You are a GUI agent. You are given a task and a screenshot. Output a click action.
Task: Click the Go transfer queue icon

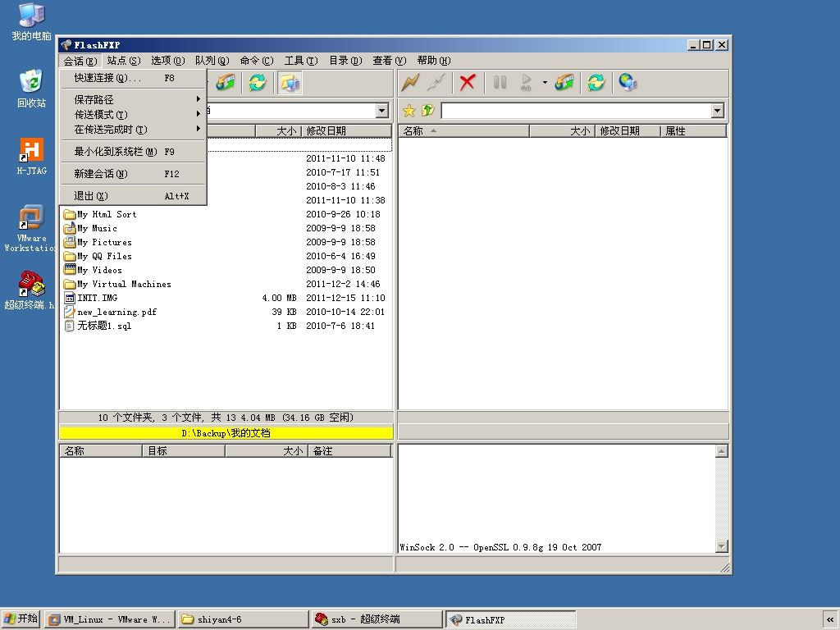[x=526, y=83]
